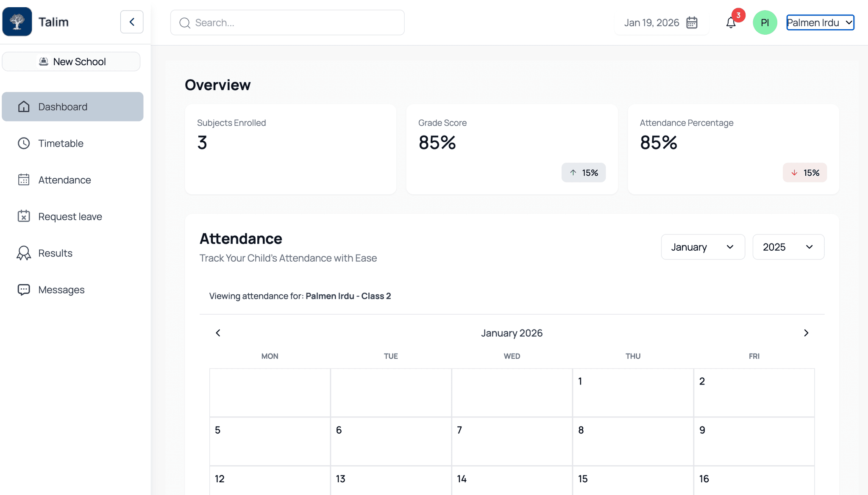Screen dimensions: 868x495
Task: Open the Attendance calendar icon in sidebar
Action: tap(24, 180)
